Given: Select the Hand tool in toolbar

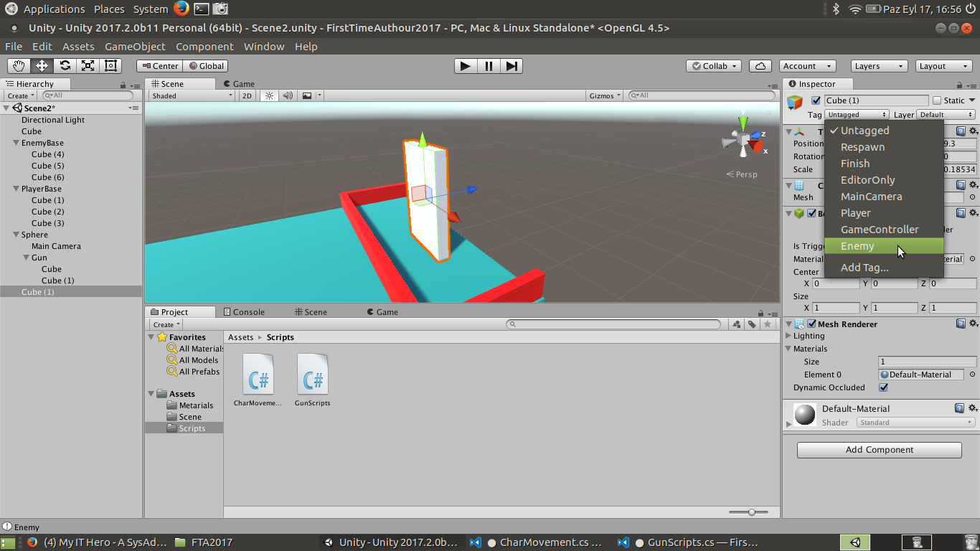Looking at the screenshot, I should [19, 66].
